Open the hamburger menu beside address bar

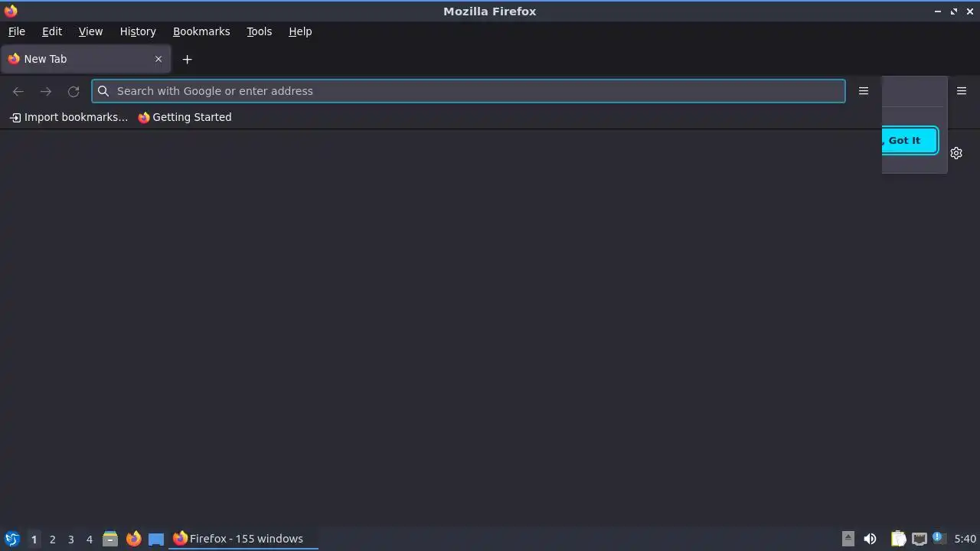coord(864,91)
